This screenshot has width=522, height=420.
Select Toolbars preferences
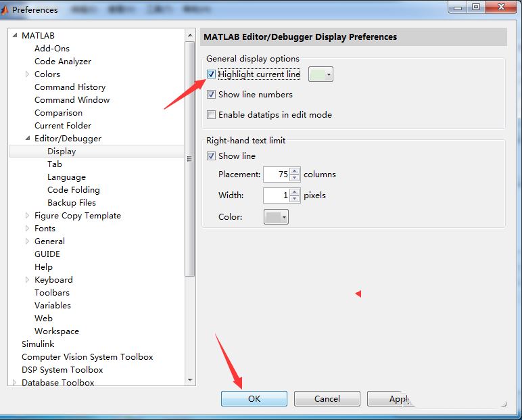pos(52,292)
